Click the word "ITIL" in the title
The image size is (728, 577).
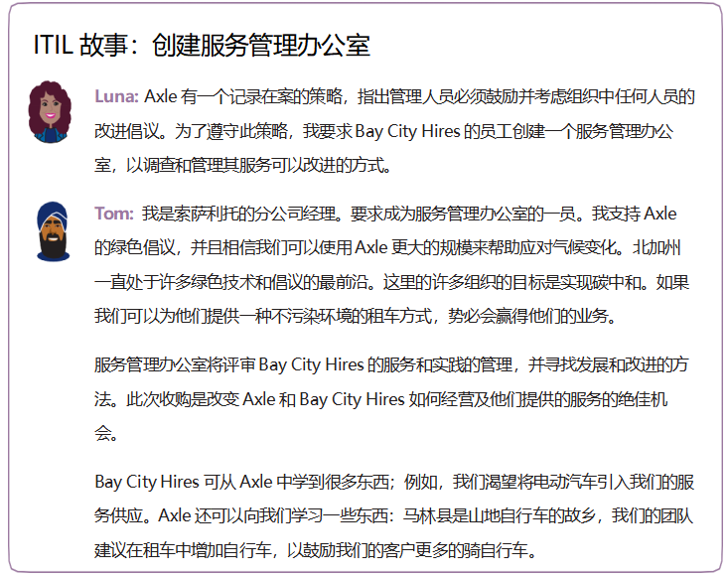(x=55, y=46)
